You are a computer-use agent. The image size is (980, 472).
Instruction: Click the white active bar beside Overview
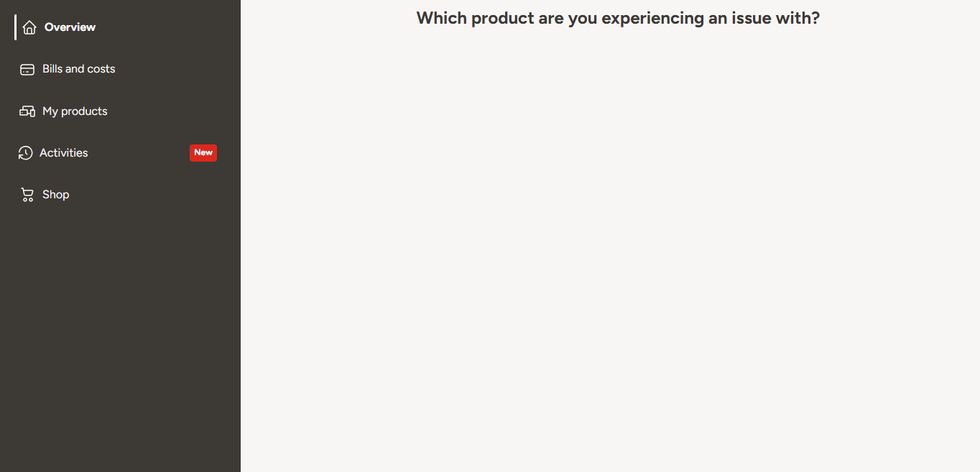15,27
